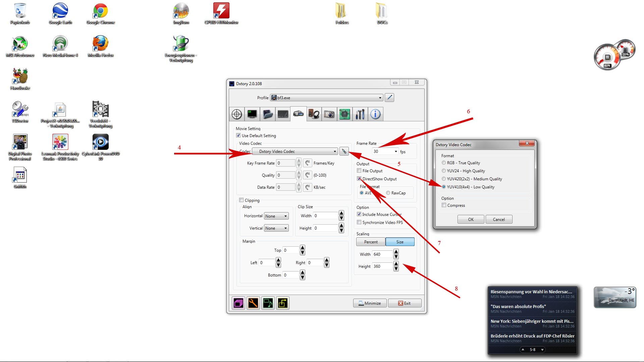The height and width of the screenshot is (362, 644).
Task: Select RGB - True Quality format
Action: click(x=444, y=163)
